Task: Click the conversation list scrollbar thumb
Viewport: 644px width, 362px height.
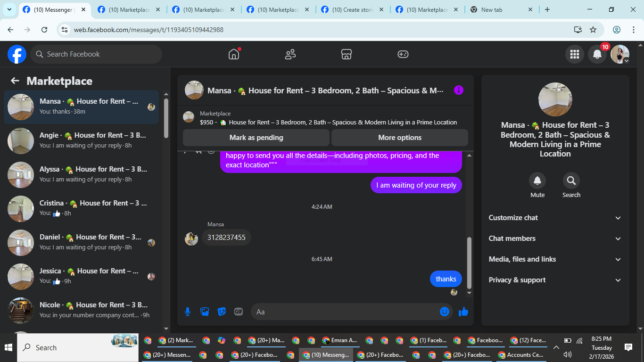Action: click(166, 118)
